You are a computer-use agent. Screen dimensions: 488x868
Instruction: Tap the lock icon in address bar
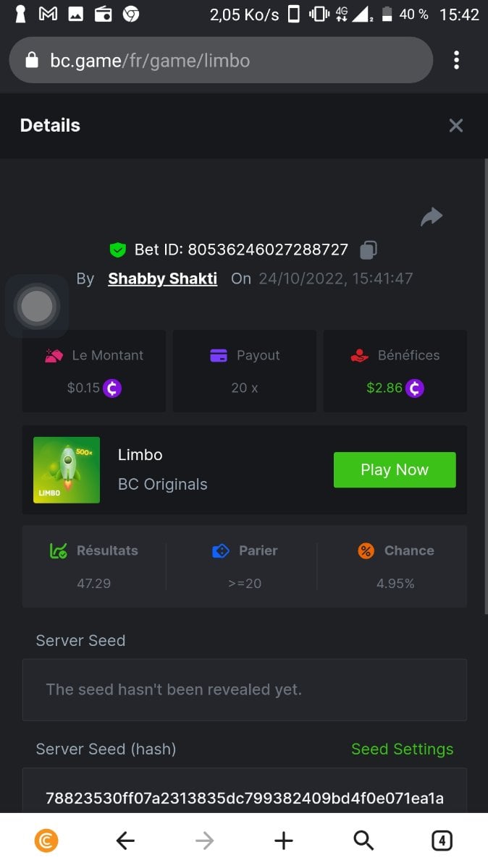[x=31, y=61]
